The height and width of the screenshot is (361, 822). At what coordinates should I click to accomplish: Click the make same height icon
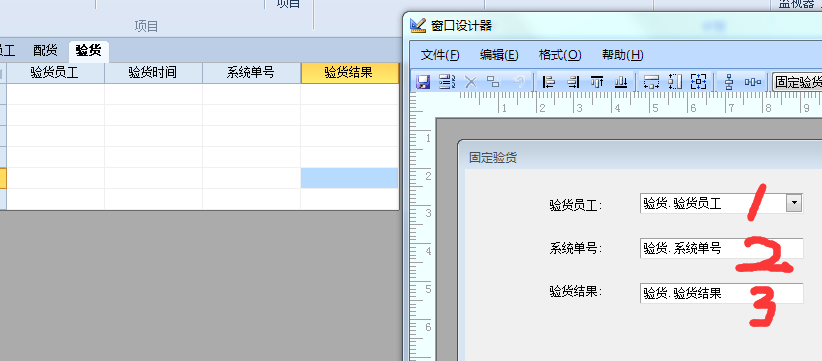(x=675, y=82)
